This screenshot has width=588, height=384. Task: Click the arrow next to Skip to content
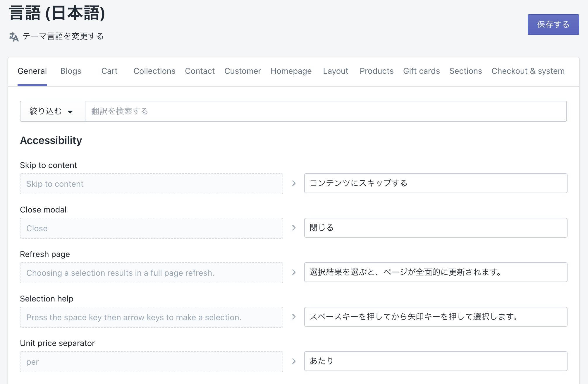pos(294,184)
